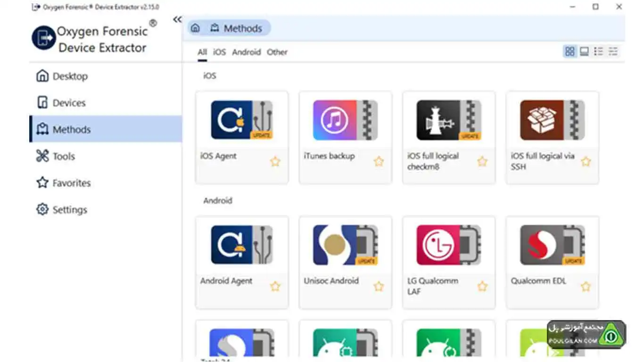Image resolution: width=644 pixels, height=362 pixels.
Task: Select large tiles grid view
Action: click(x=570, y=51)
